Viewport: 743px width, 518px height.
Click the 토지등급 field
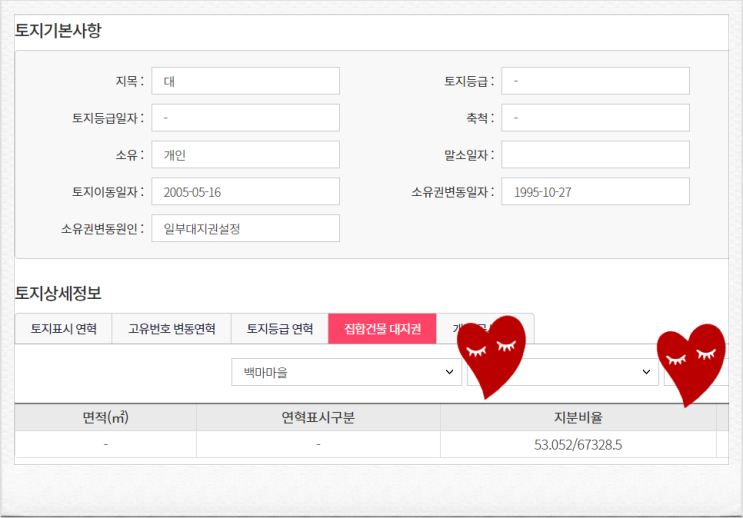(x=595, y=81)
